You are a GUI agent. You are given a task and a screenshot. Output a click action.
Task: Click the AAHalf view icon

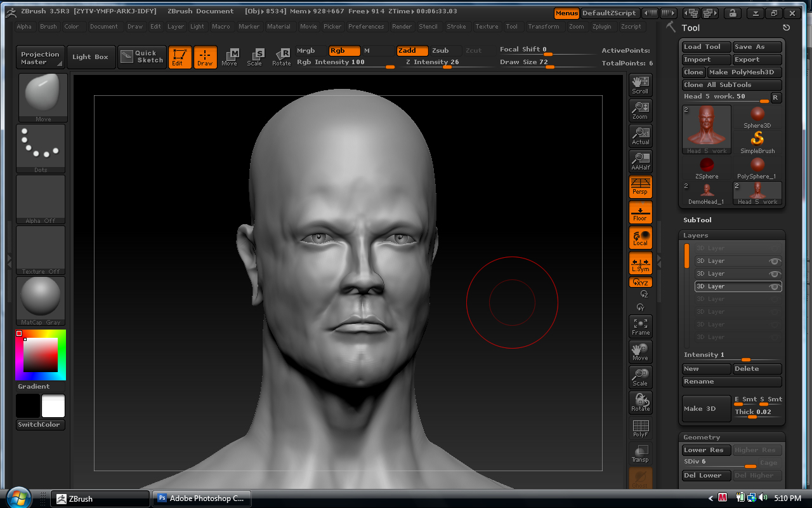tap(640, 161)
